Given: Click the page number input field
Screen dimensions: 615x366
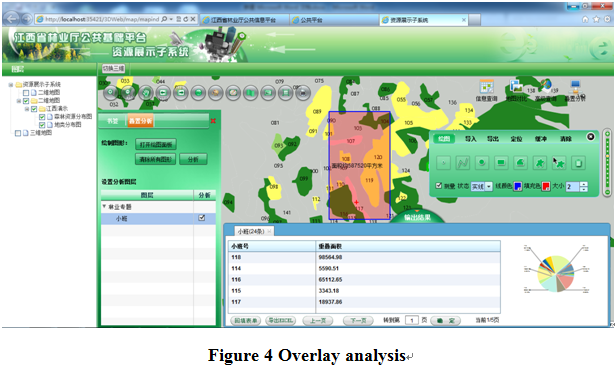Looking at the screenshot, I should (412, 320).
